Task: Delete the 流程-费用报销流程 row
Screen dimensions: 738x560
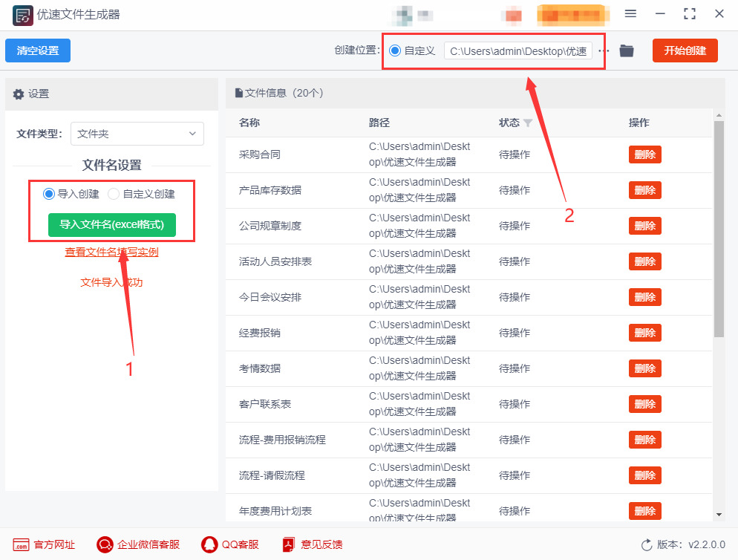Action: coord(644,440)
